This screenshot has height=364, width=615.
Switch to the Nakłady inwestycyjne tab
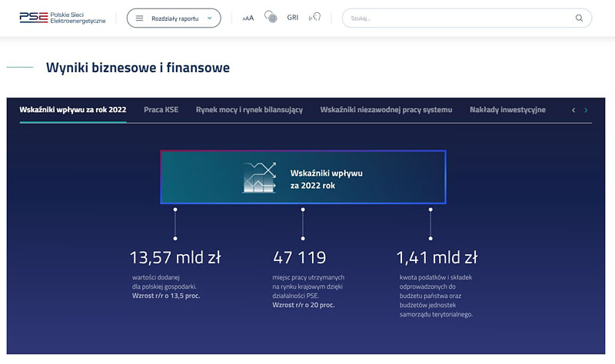[507, 110]
